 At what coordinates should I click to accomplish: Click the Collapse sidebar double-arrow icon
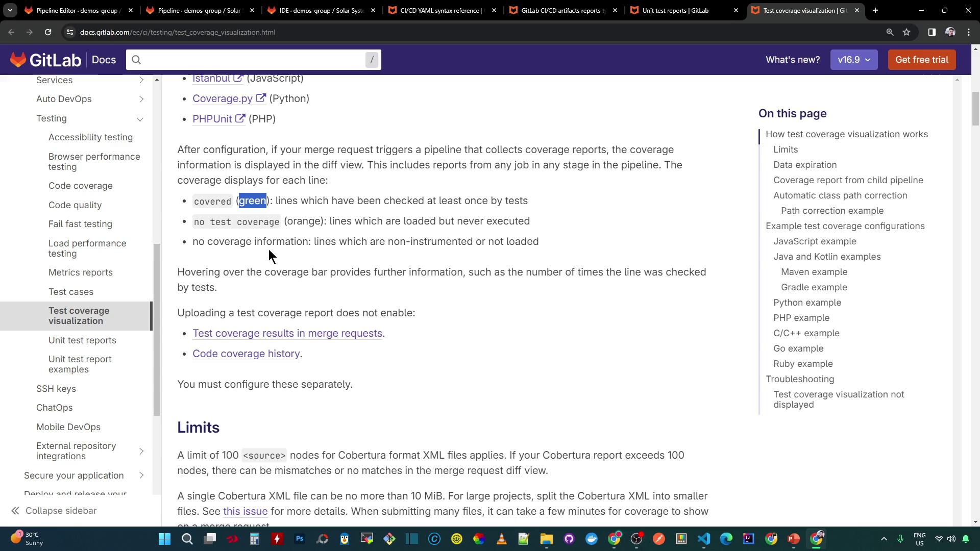click(15, 511)
